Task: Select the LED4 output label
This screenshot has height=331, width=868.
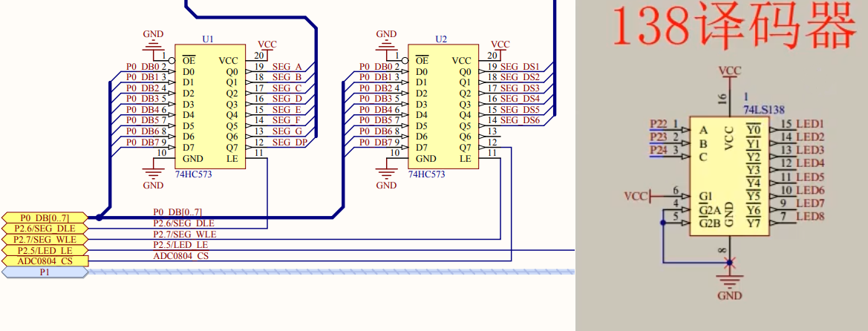Action: pyautogui.click(x=810, y=163)
